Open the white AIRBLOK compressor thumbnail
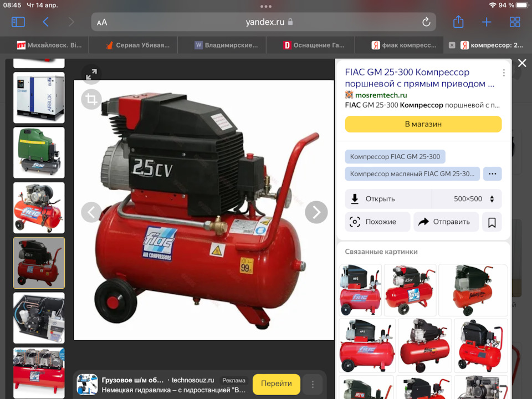Image resolution: width=532 pixels, height=399 pixels. click(39, 98)
